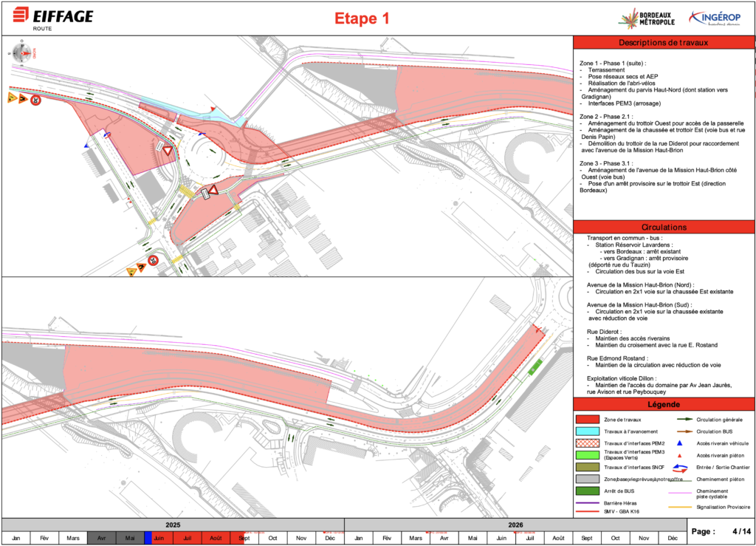This screenshot has height=546, width=756.
Task: Click the gray Avr 2025 month cell
Action: pyautogui.click(x=102, y=538)
